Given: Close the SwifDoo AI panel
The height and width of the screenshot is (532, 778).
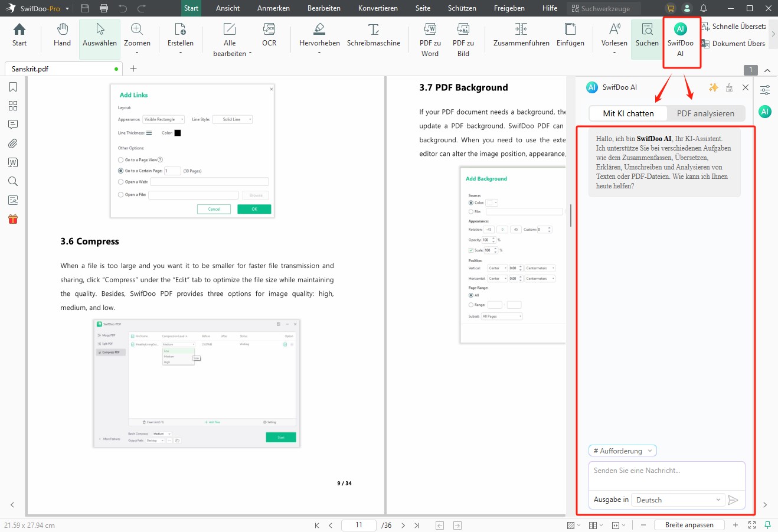Looking at the screenshot, I should tap(746, 87).
